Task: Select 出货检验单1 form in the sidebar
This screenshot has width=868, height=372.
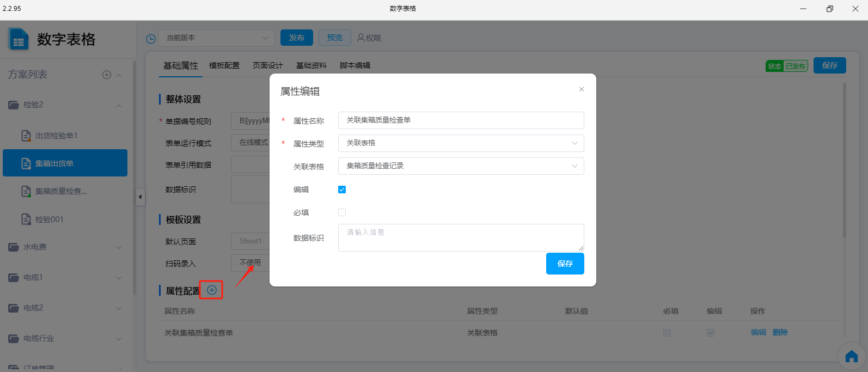Action: [x=56, y=136]
